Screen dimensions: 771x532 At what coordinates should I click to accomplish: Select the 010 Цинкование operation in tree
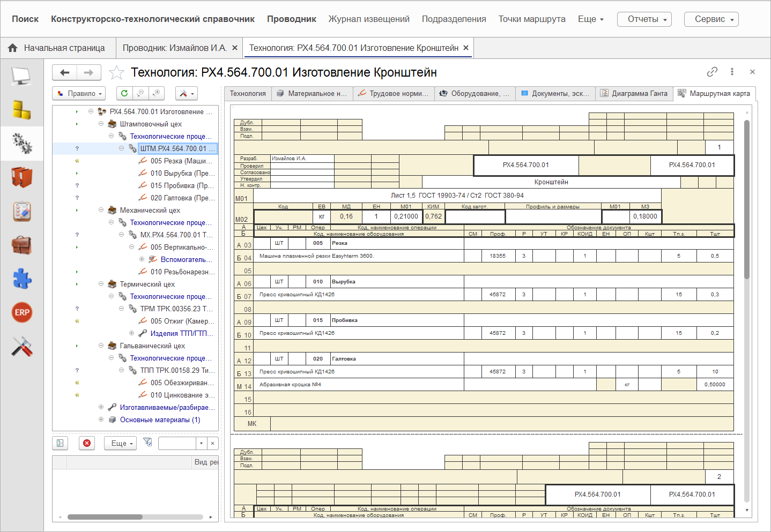coord(182,395)
